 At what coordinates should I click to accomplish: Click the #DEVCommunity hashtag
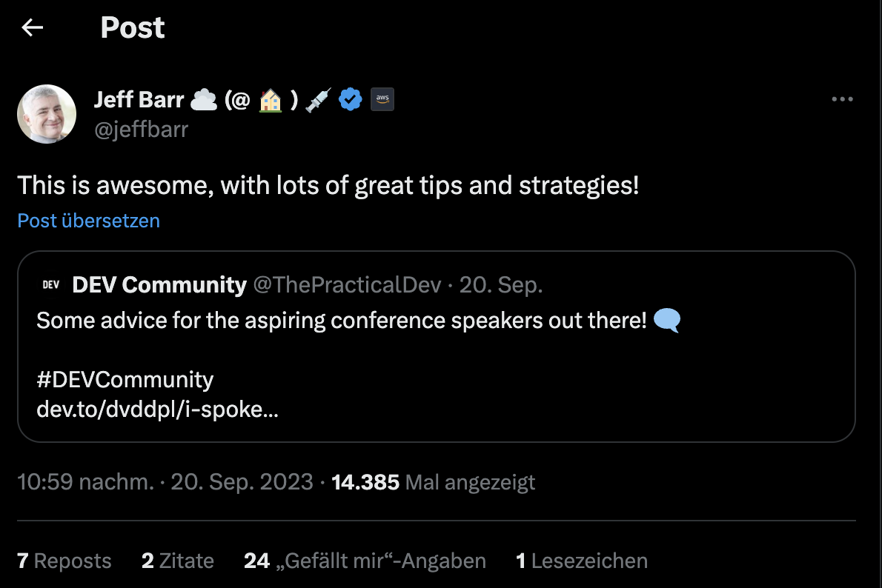tap(123, 379)
